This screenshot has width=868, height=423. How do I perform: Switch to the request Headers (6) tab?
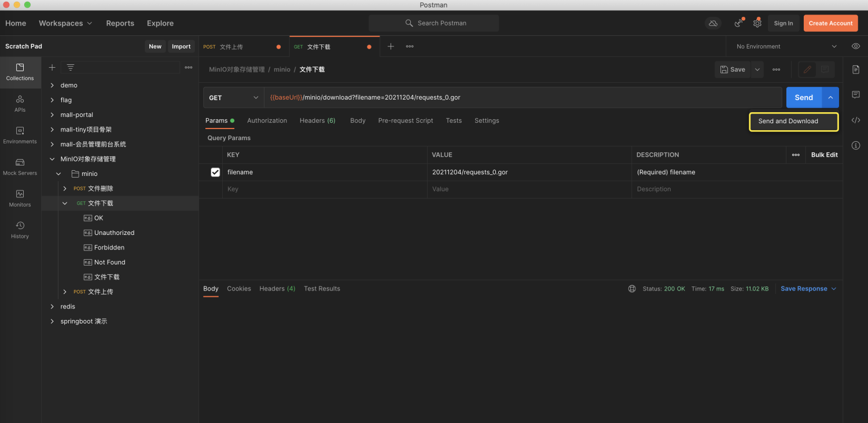pos(318,120)
